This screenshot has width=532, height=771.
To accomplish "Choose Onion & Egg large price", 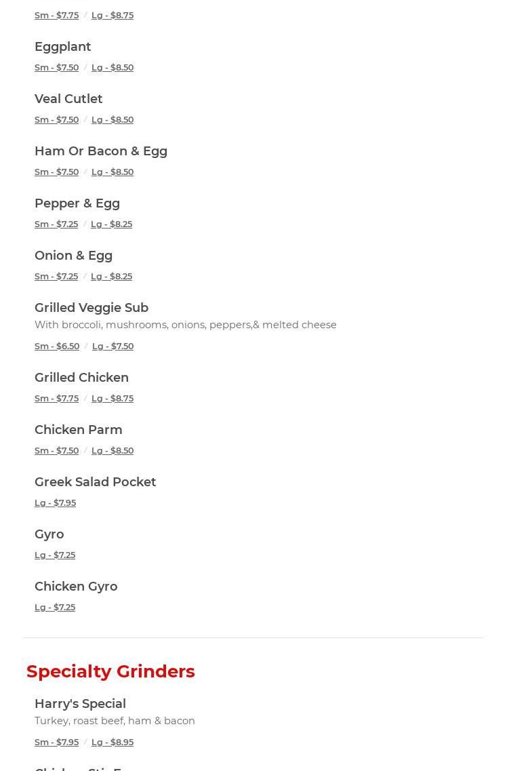I will 112,276.
